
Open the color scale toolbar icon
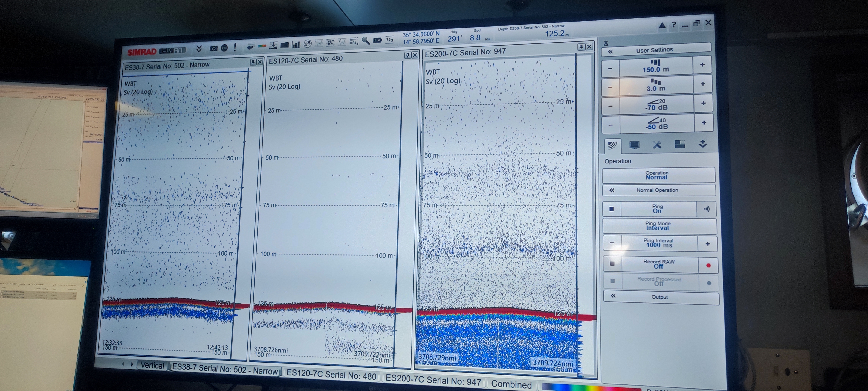coord(262,46)
